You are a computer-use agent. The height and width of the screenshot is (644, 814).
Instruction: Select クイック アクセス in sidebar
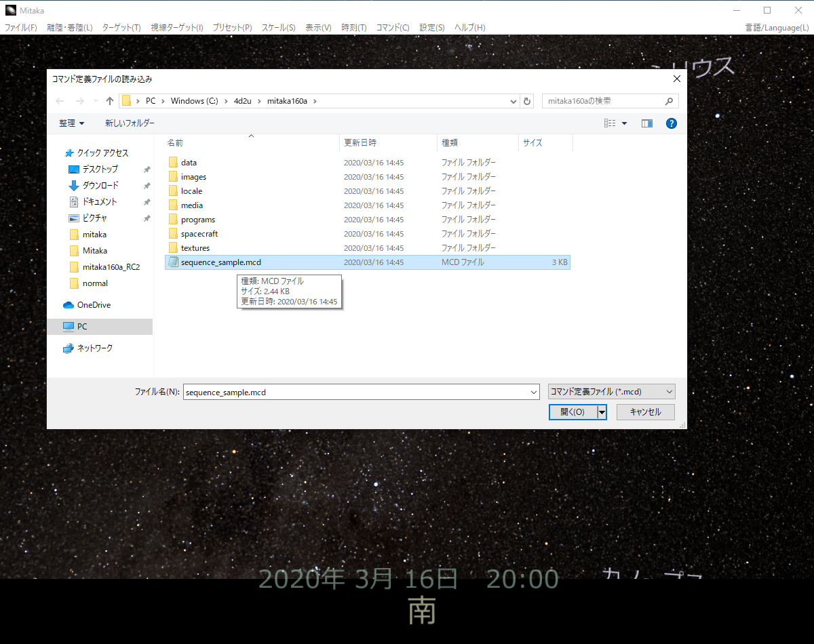[102, 153]
